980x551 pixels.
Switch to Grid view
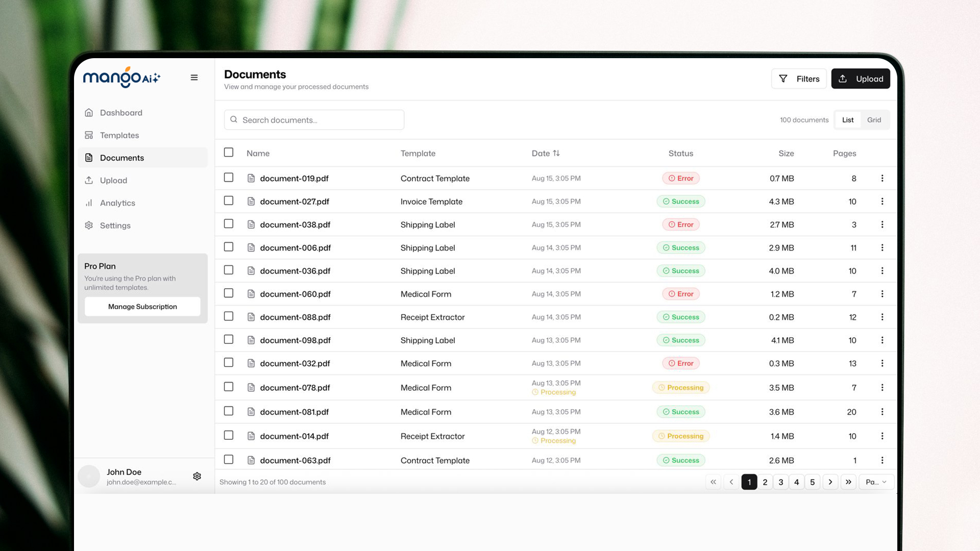874,119
